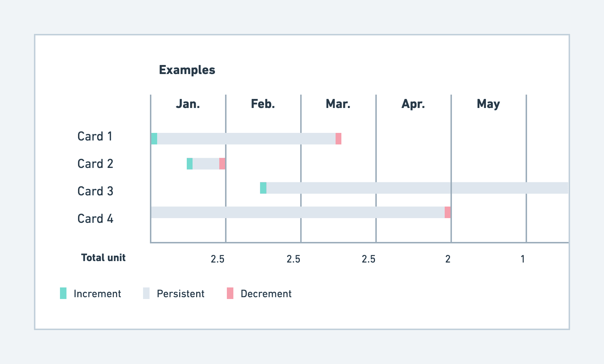Click the total unit value 2
Image resolution: width=604 pixels, height=364 pixels.
pyautogui.click(x=448, y=259)
